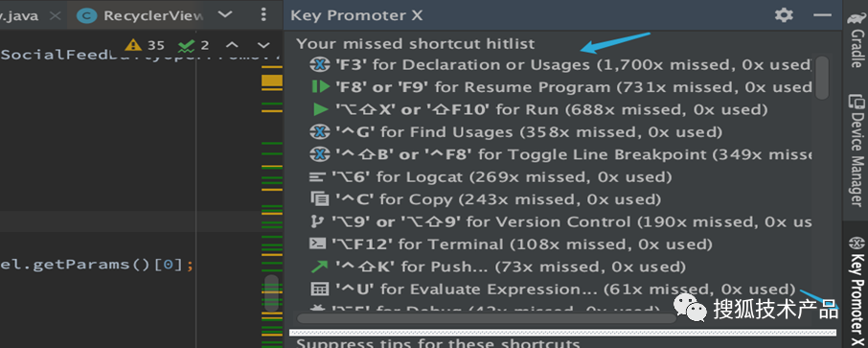This screenshot has width=868, height=348.
Task: Click the green Push arrow icon
Action: [319, 267]
